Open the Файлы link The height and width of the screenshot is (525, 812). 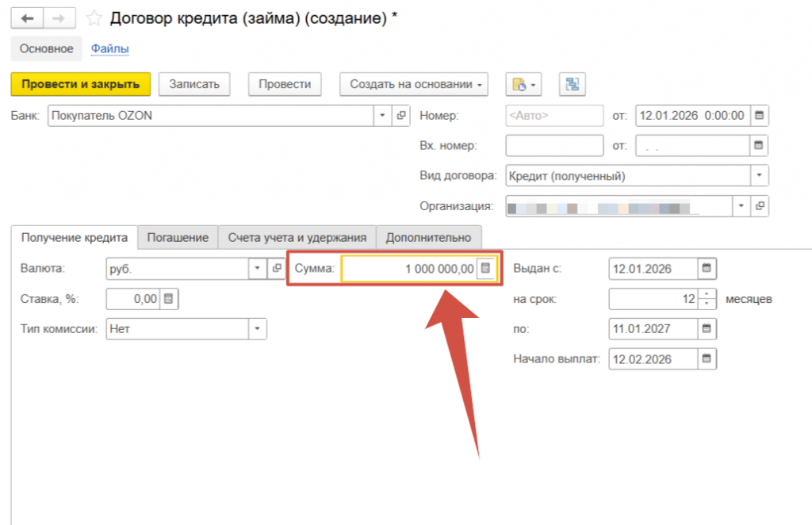[x=109, y=49]
